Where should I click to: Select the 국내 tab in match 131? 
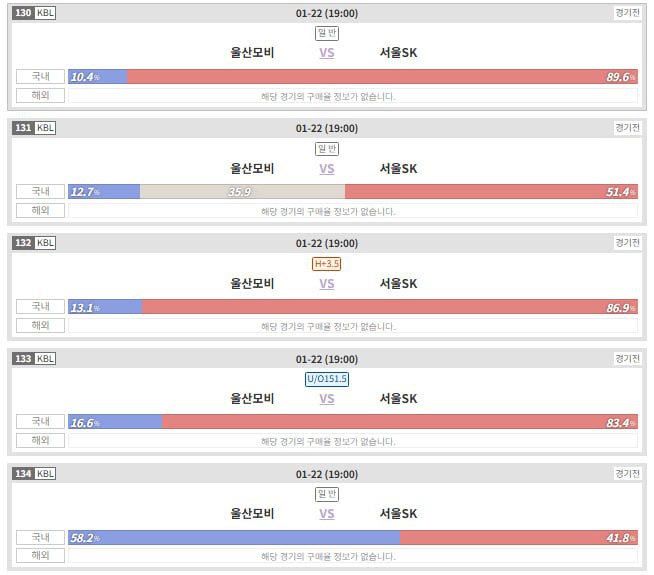tap(40, 191)
